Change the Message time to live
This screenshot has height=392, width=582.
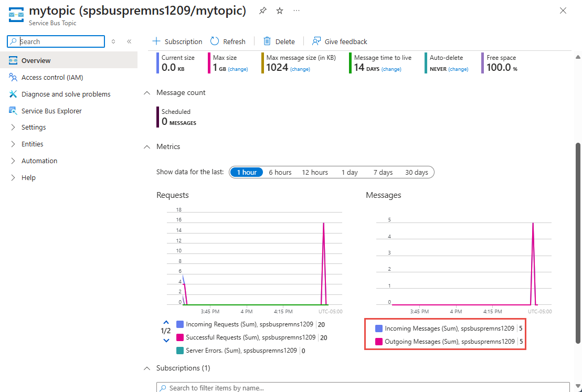[x=391, y=69]
